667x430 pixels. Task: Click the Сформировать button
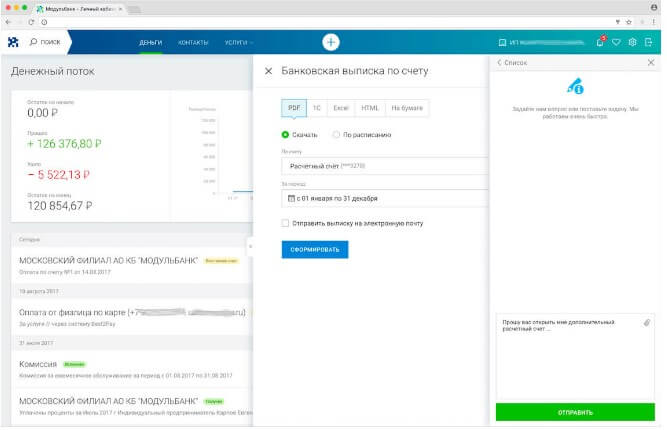(x=315, y=250)
